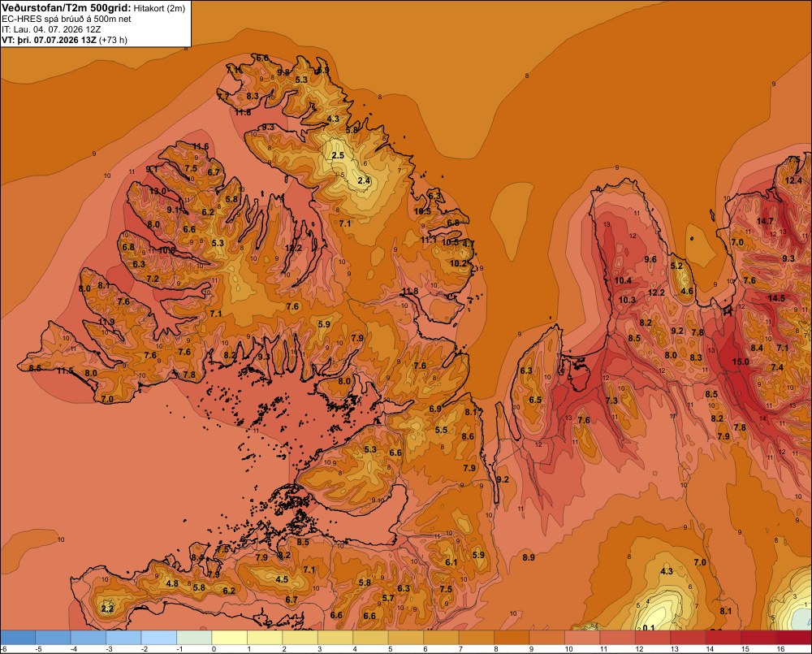The width and height of the screenshot is (812, 654).
Task: Select the 14.7 temperature reading
Action: 765,221
